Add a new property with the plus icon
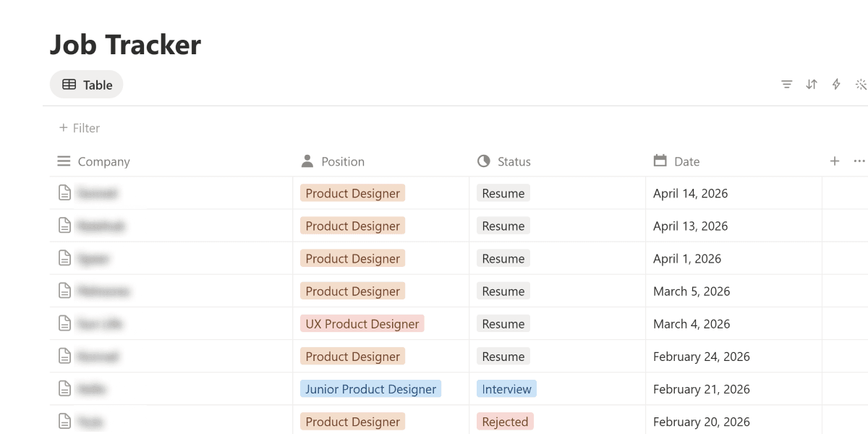 click(x=835, y=161)
